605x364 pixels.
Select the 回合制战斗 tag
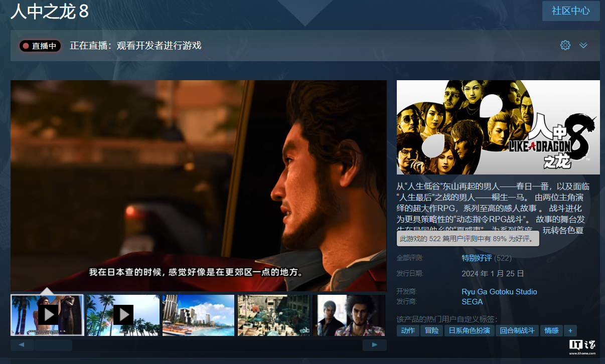click(517, 330)
